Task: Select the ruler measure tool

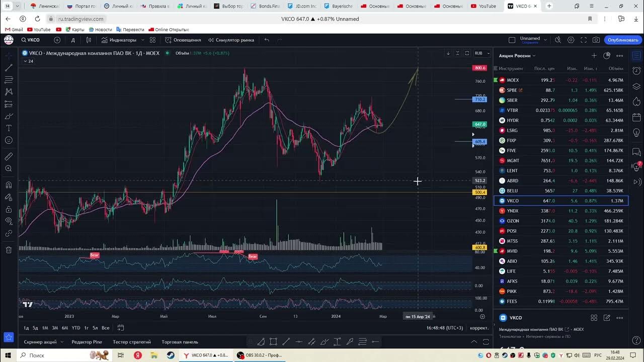Action: click(9, 156)
